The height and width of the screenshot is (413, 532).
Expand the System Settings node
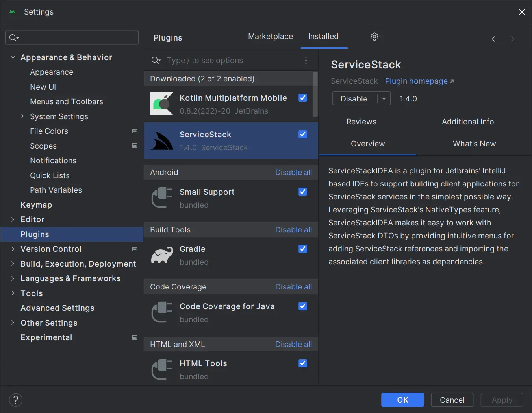[x=22, y=116]
